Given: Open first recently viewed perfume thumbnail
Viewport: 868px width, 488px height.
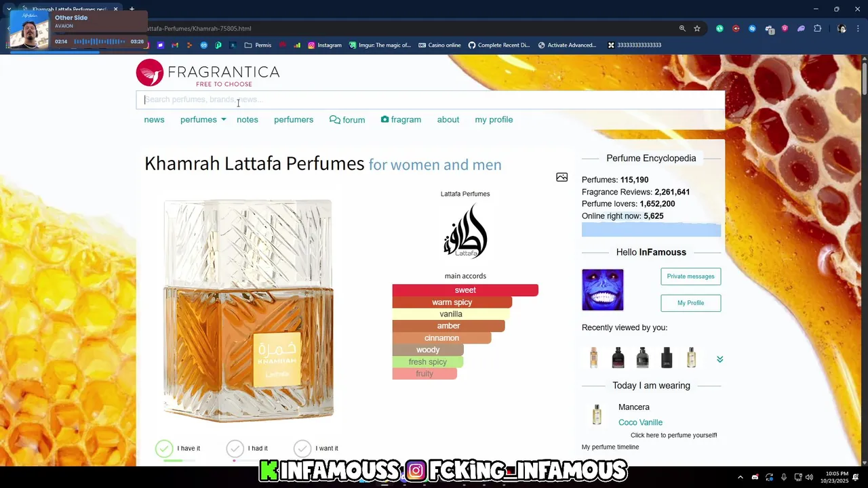Looking at the screenshot, I should coord(593,358).
